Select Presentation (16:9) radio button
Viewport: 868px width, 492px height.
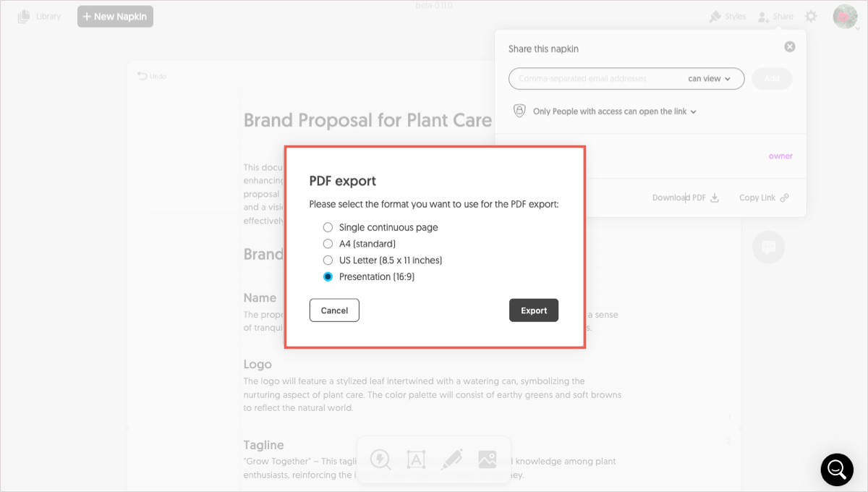click(328, 276)
